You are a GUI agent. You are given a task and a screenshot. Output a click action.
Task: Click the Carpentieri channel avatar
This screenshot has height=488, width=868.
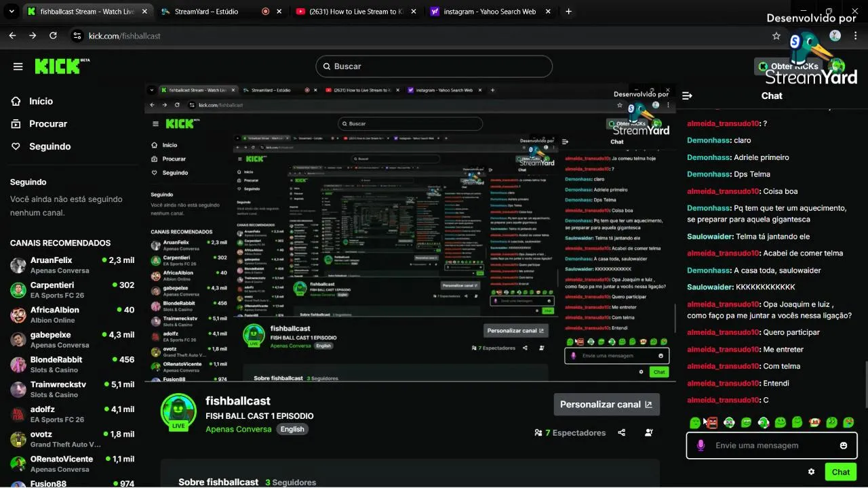(18, 290)
